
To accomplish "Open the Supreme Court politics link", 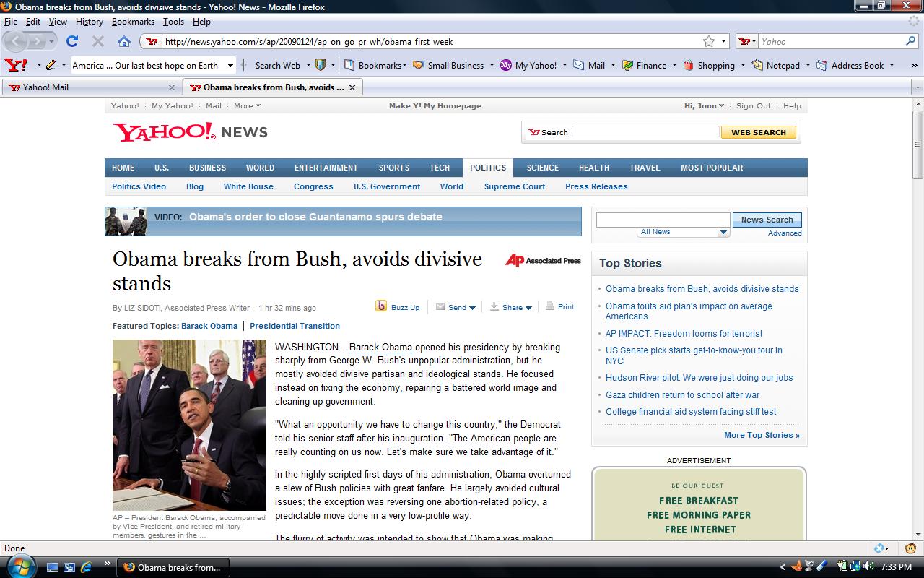I will [514, 186].
